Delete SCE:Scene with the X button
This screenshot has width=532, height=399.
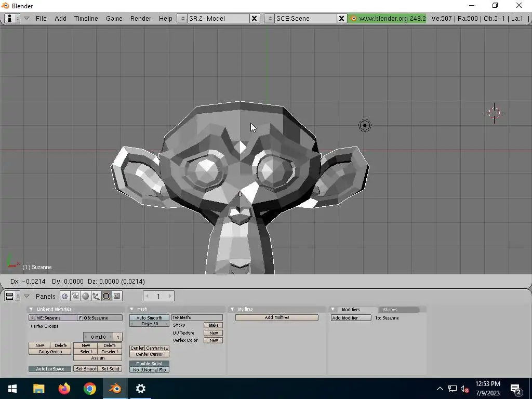click(342, 18)
